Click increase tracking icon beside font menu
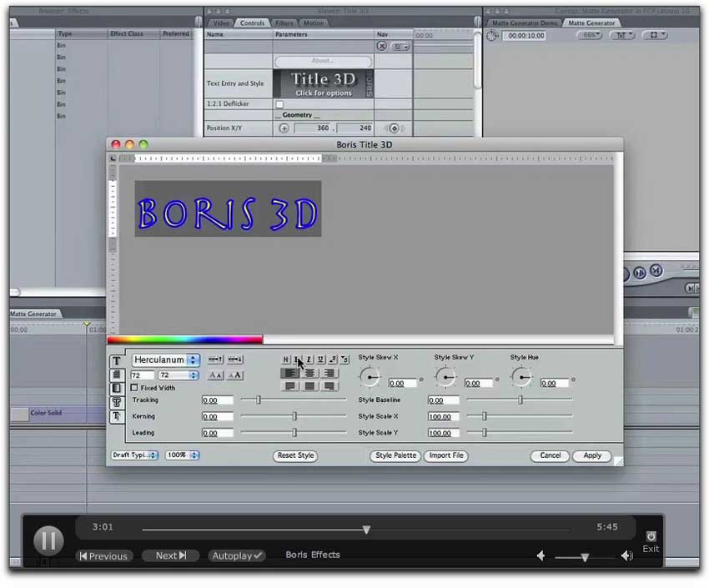This screenshot has width=709, height=588. 215,359
